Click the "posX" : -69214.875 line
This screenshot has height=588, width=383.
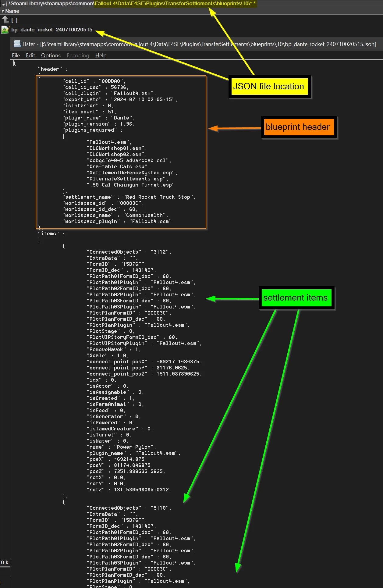(x=117, y=459)
